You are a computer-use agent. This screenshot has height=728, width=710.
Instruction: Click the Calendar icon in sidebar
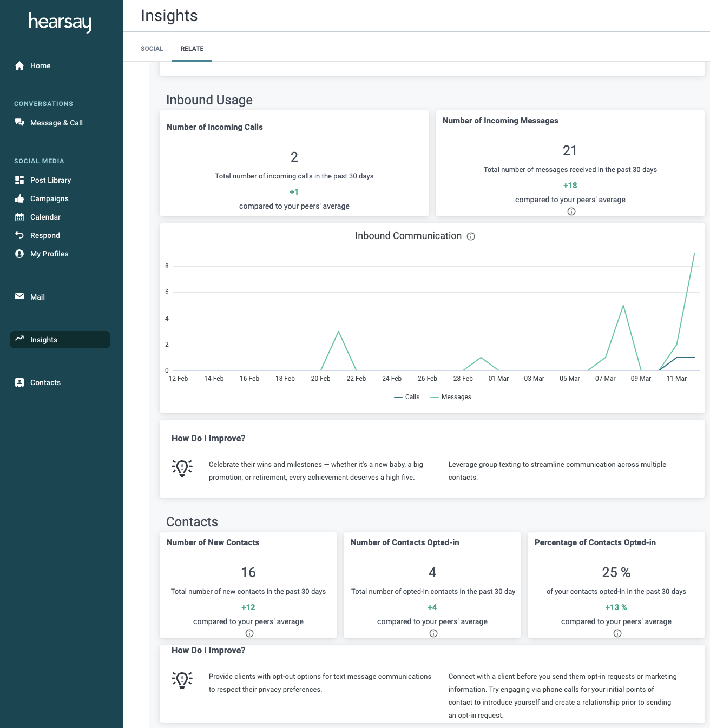[19, 217]
